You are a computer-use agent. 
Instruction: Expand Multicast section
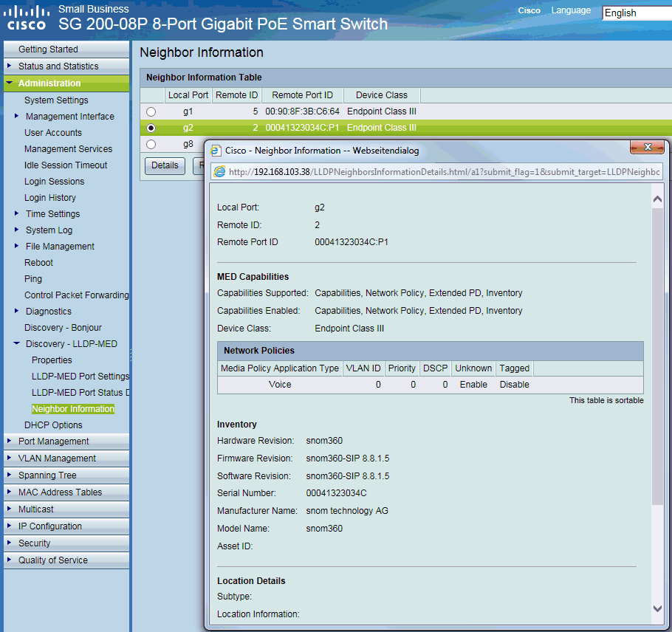point(9,509)
